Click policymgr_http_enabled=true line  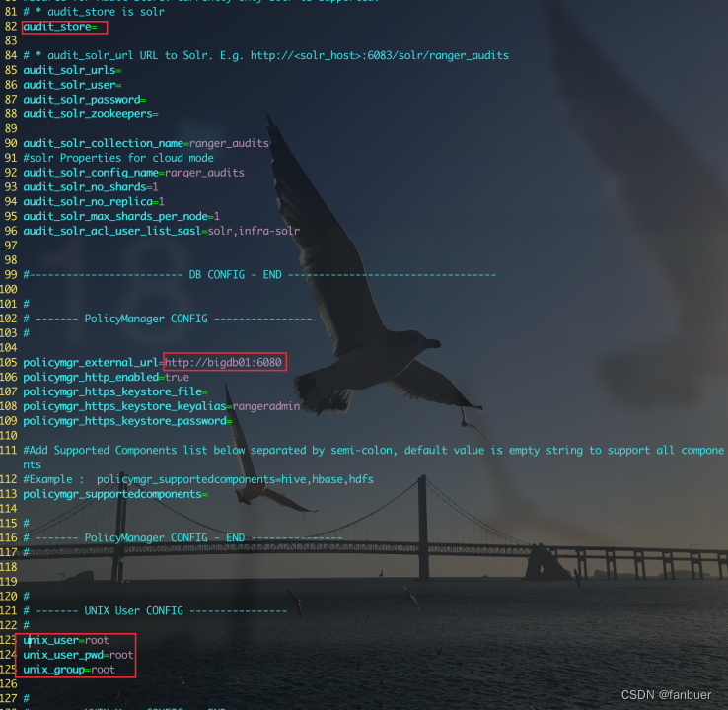(x=106, y=378)
